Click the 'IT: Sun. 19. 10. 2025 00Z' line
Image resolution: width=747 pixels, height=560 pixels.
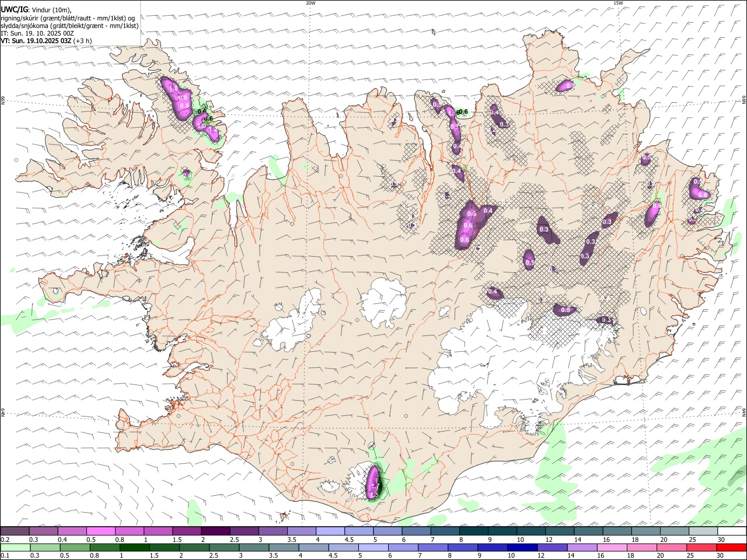pyautogui.click(x=37, y=33)
